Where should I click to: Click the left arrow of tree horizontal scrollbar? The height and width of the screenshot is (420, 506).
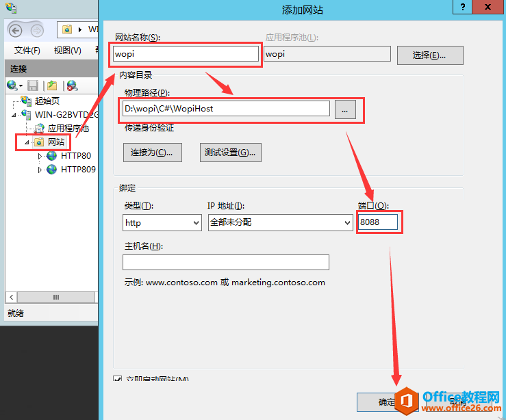(x=11, y=297)
